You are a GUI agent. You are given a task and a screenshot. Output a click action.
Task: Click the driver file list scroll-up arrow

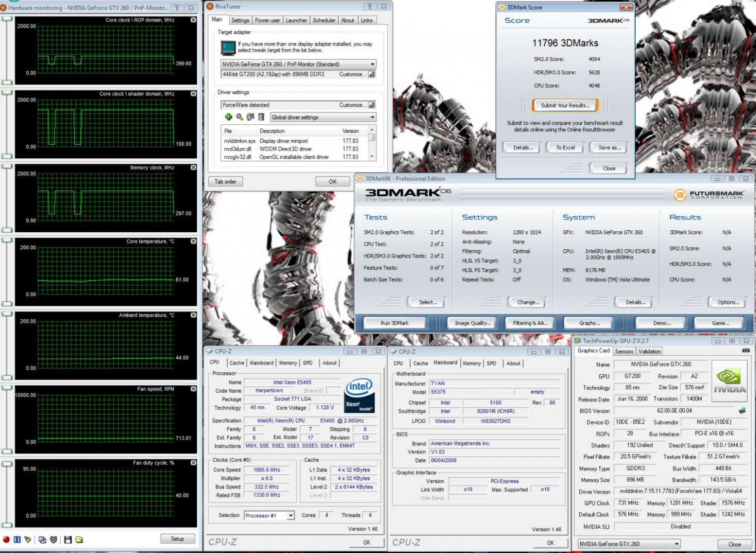click(x=372, y=130)
